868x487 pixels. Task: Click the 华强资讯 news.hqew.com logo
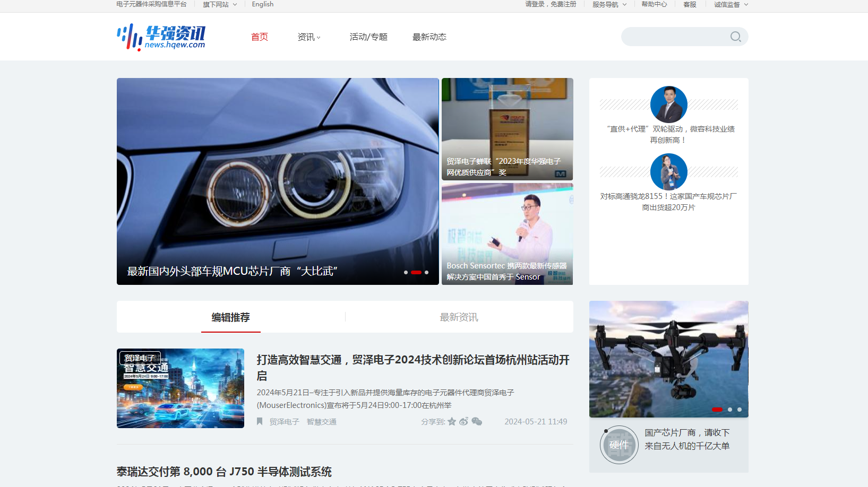click(x=161, y=37)
